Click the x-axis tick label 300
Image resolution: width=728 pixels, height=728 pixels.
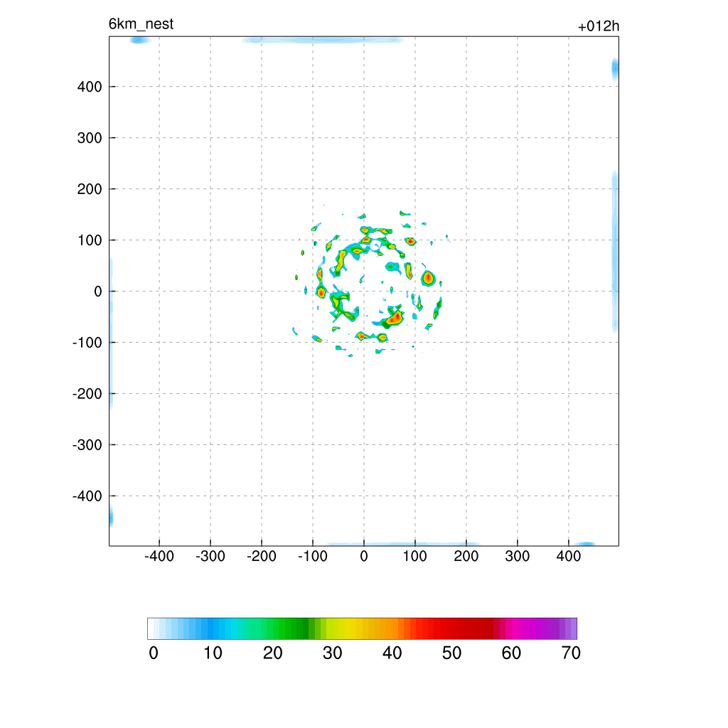pos(518,556)
